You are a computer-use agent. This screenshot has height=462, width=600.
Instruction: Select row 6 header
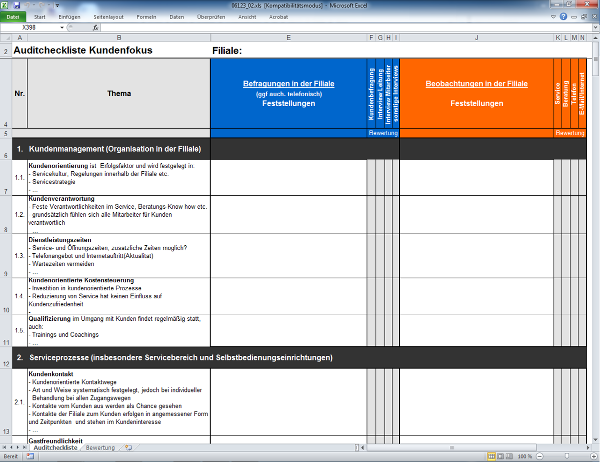pyautogui.click(x=6, y=149)
